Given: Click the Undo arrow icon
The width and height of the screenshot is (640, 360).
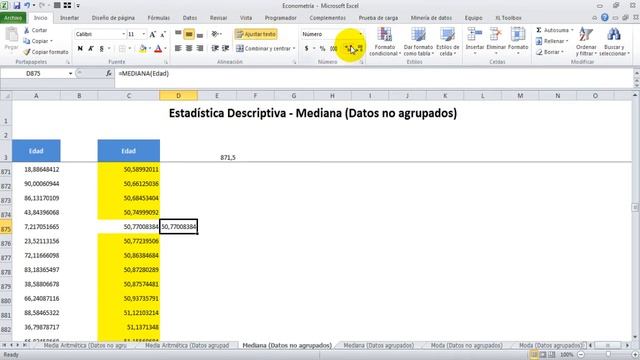Looking at the screenshot, I should point(27,6).
